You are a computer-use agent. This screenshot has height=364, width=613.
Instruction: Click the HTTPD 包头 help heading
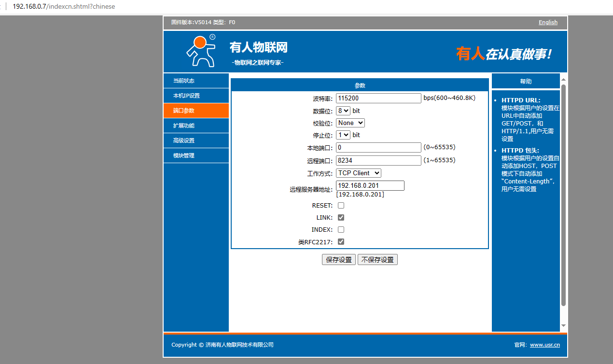520,151
